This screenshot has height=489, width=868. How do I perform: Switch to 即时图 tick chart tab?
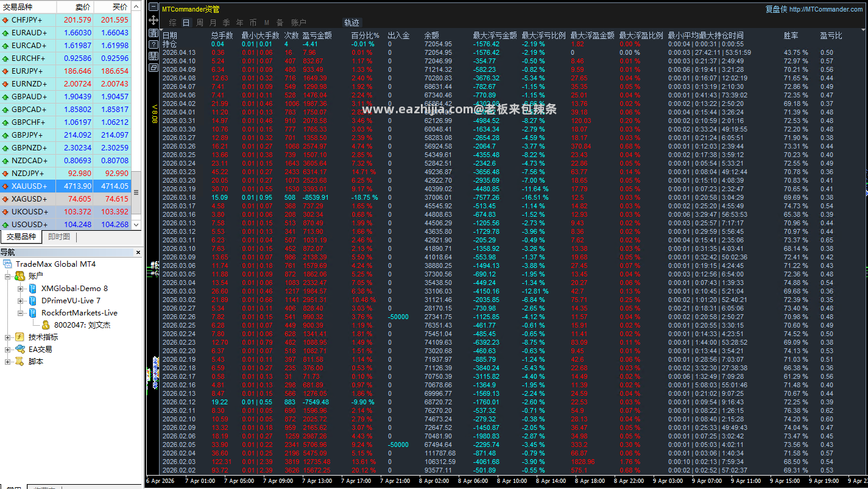[59, 237]
